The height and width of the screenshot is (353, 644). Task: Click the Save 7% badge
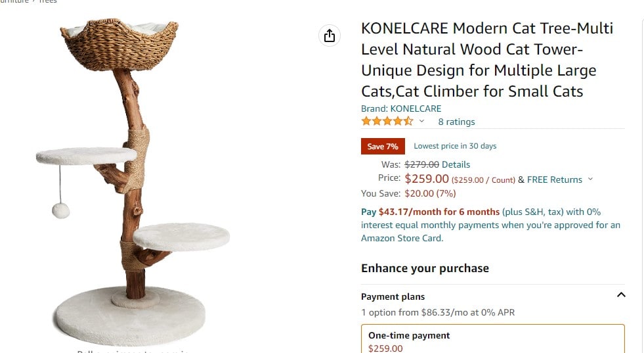pos(383,146)
